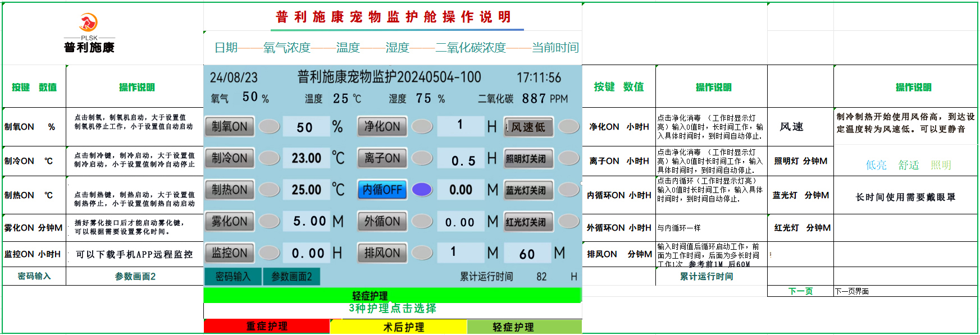Click the 当前时间 legend label
This screenshot has width=980, height=335.
pyautogui.click(x=555, y=48)
